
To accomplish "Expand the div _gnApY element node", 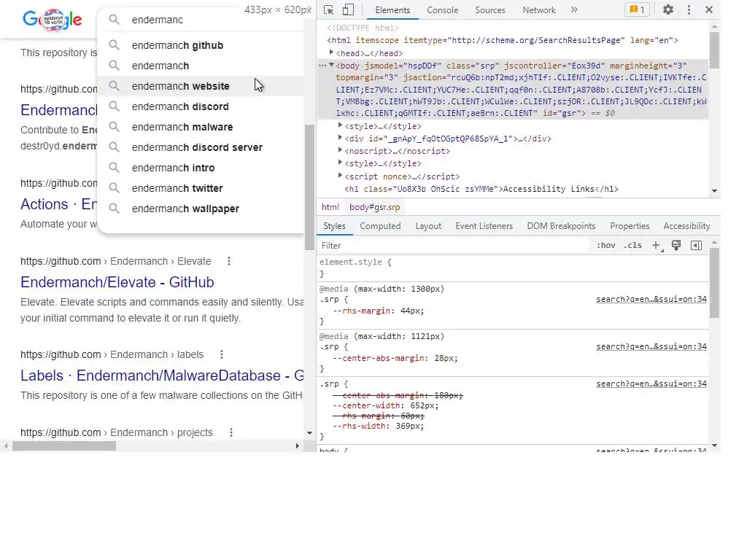I will pos(340,138).
